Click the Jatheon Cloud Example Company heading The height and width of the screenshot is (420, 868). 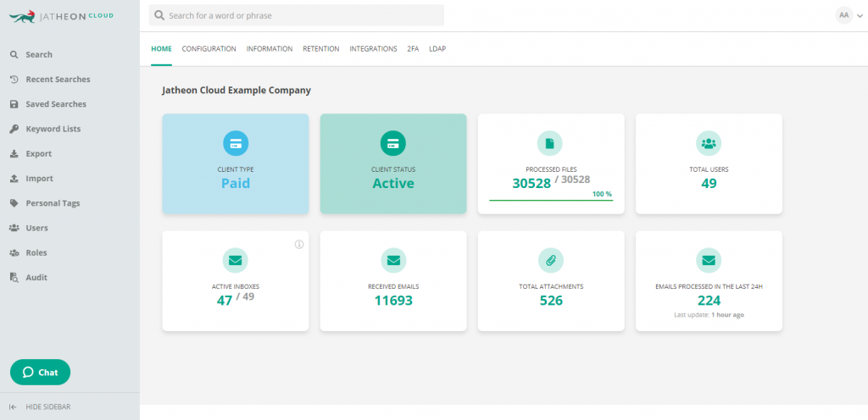click(236, 90)
